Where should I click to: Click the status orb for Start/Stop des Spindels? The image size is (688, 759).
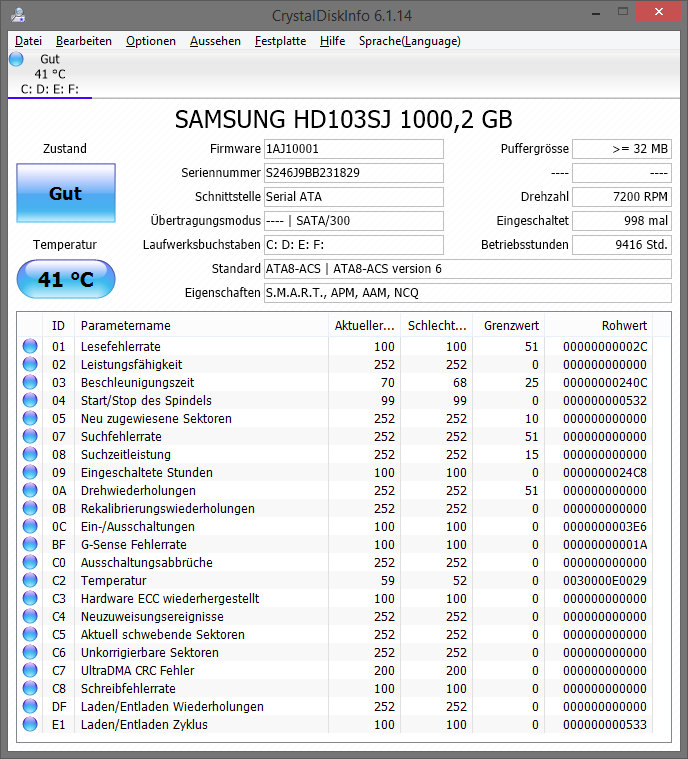coord(30,400)
